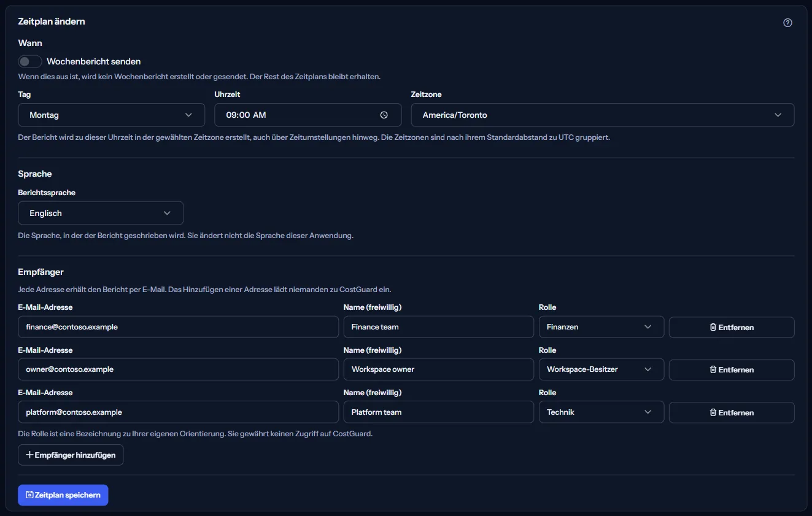812x516 pixels.
Task: Save the schedule with Zeitplan speichern
Action: [63, 495]
